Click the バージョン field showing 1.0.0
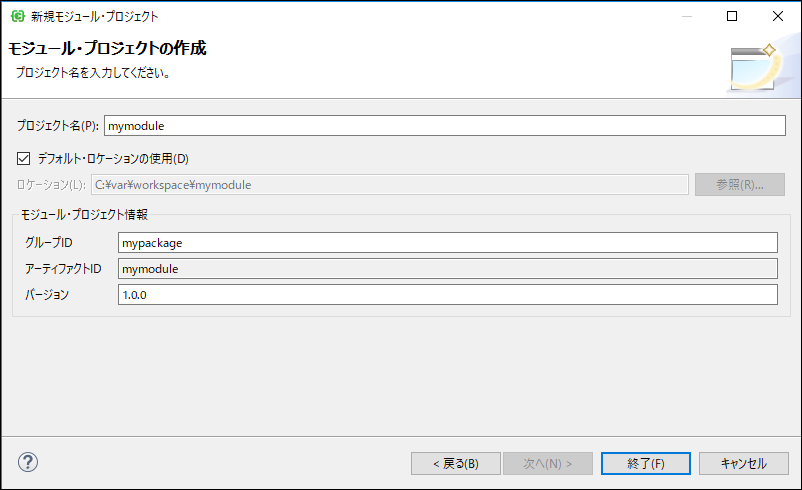This screenshot has height=490, width=802. [446, 294]
